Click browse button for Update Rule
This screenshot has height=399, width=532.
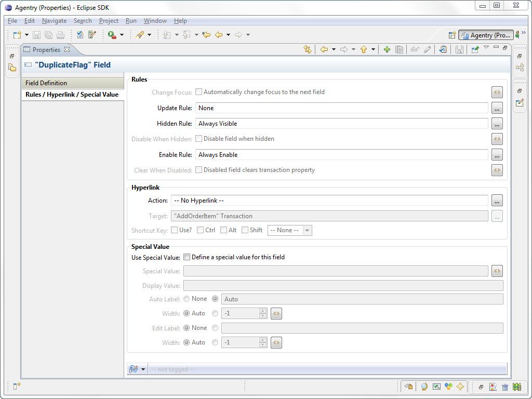click(497, 108)
